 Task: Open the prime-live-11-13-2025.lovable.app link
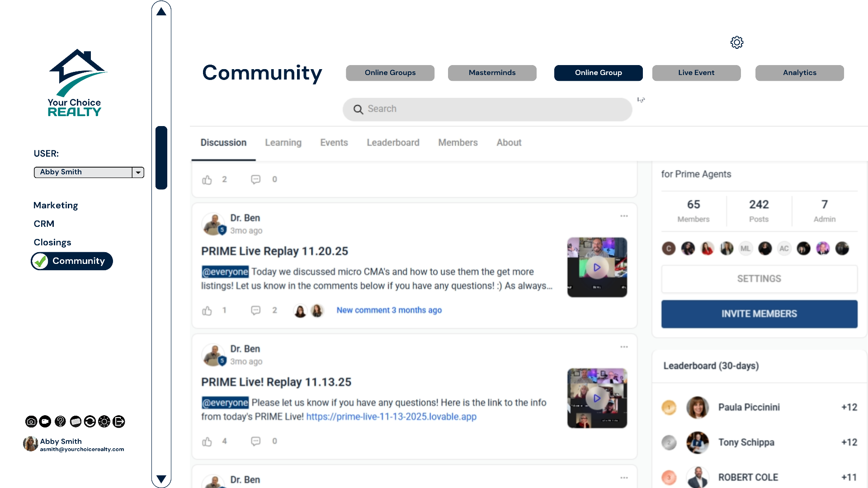point(391,417)
